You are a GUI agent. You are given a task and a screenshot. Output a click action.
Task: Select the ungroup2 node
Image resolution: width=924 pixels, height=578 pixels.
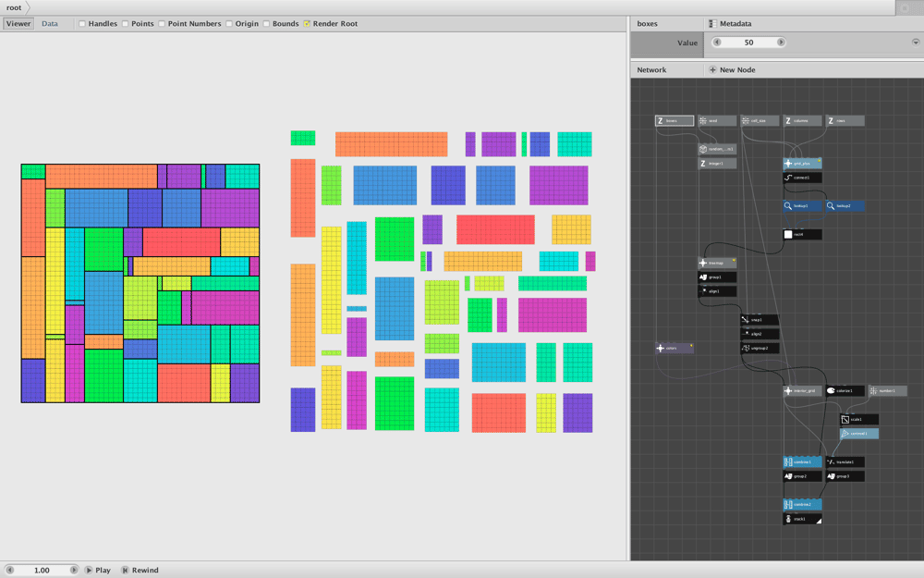pos(760,348)
